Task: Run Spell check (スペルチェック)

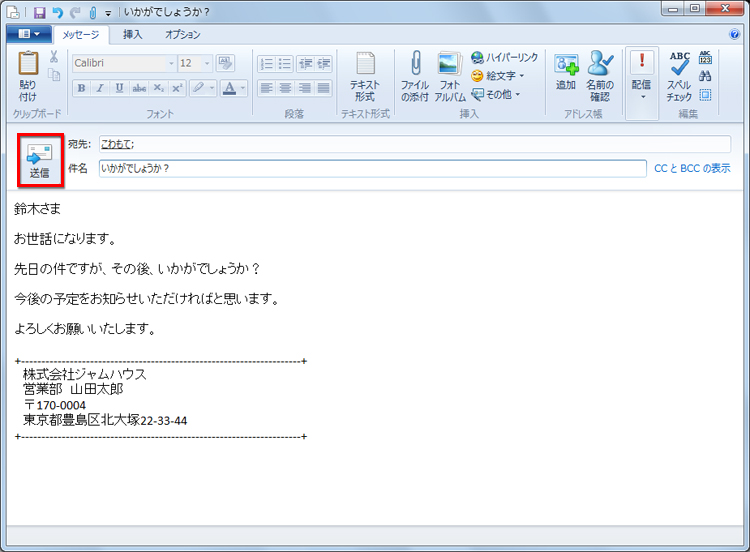Action: pyautogui.click(x=679, y=77)
